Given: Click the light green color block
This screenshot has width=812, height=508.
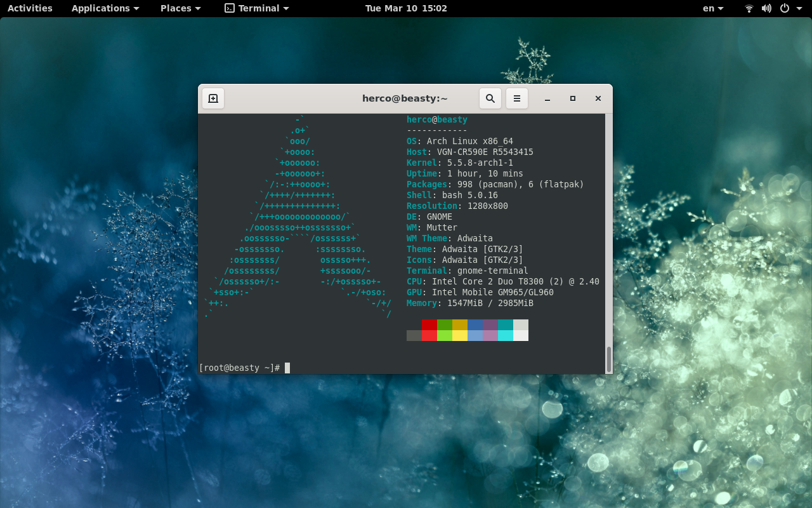Looking at the screenshot, I should pos(445,335).
